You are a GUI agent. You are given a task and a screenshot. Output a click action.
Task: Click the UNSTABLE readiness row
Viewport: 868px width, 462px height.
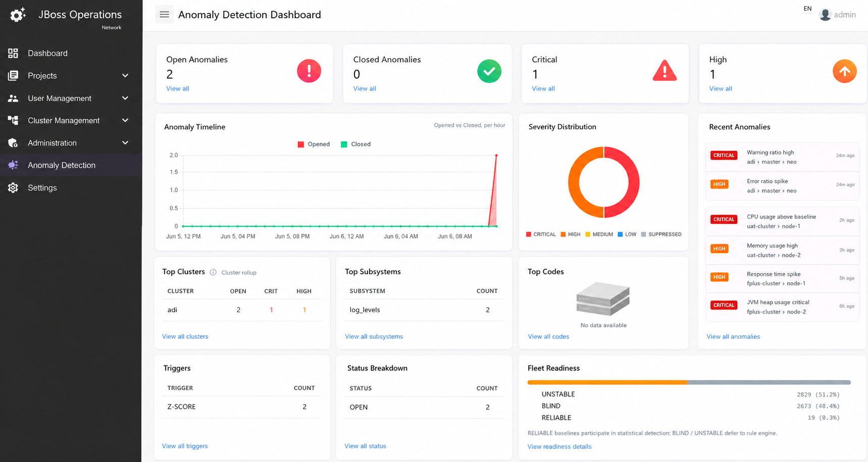690,394
